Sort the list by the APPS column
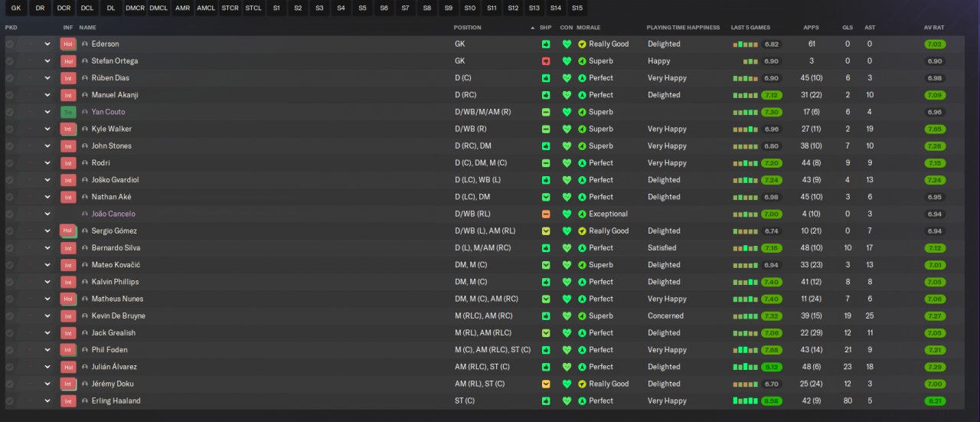The width and height of the screenshot is (980, 422). coord(812,28)
